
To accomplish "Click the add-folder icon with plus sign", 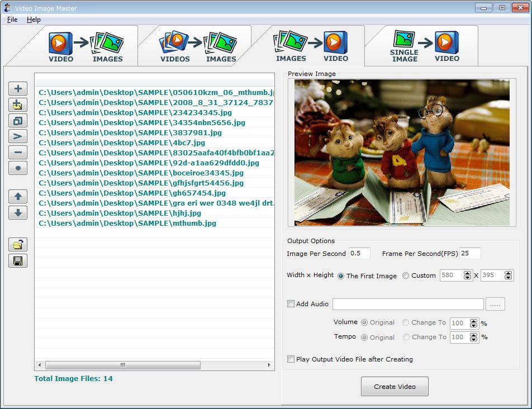I will click(18, 105).
